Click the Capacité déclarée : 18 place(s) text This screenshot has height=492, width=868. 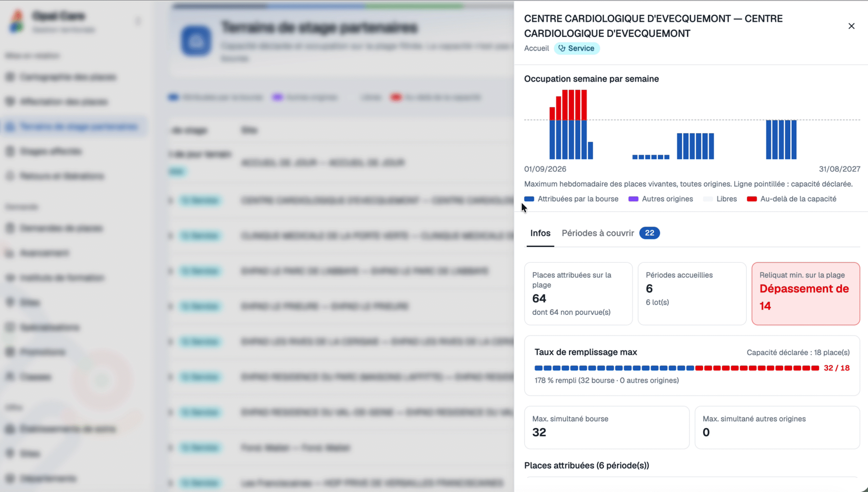(x=798, y=353)
